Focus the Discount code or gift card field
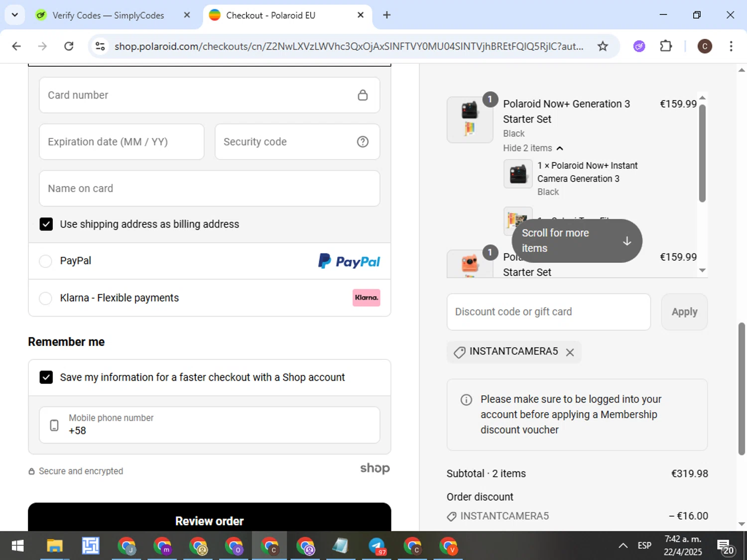Screen dimensions: 747x560 click(549, 312)
